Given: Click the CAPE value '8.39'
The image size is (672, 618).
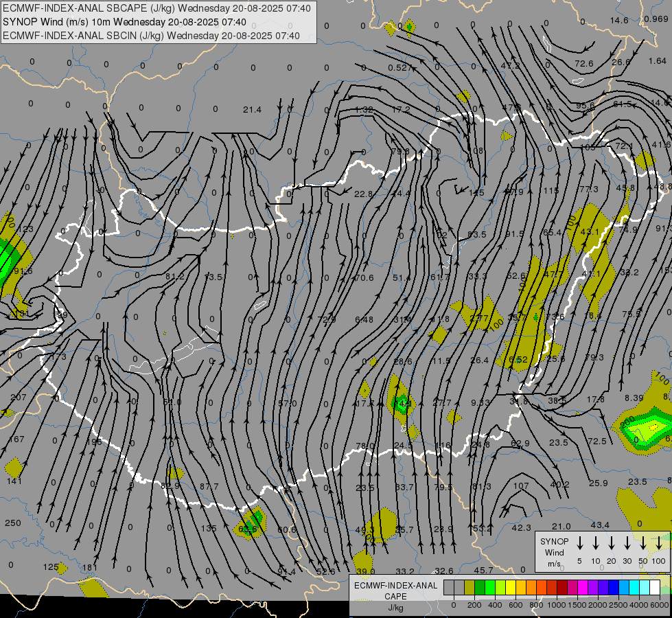Looking at the screenshot, I should coord(634,398).
